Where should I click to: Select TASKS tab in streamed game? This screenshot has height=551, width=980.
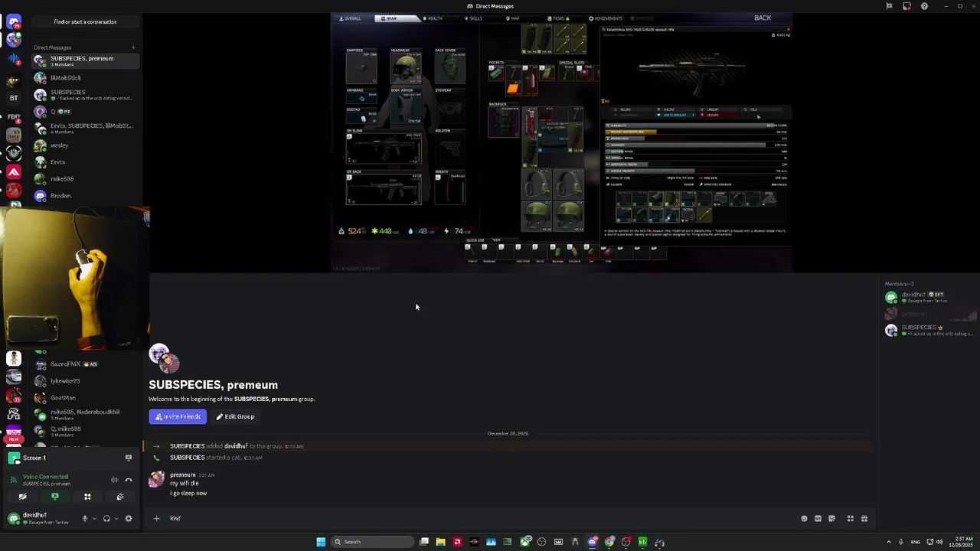pos(558,18)
